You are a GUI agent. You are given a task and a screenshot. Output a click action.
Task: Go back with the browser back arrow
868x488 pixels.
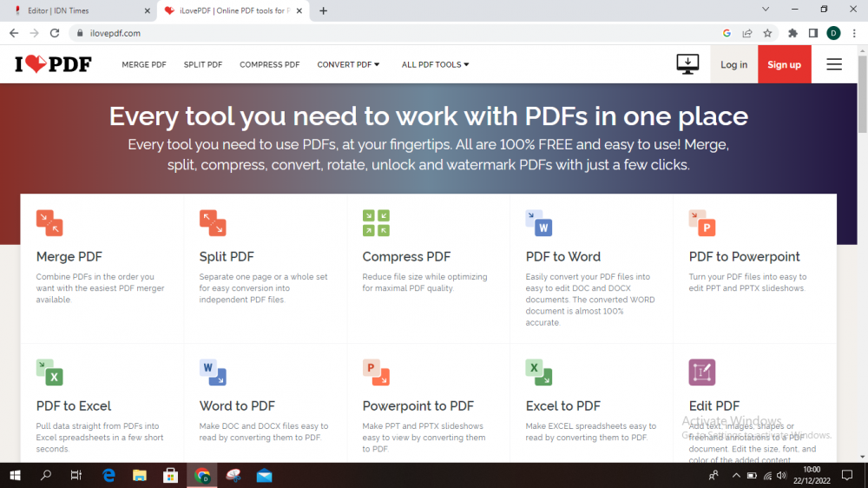coord(14,33)
